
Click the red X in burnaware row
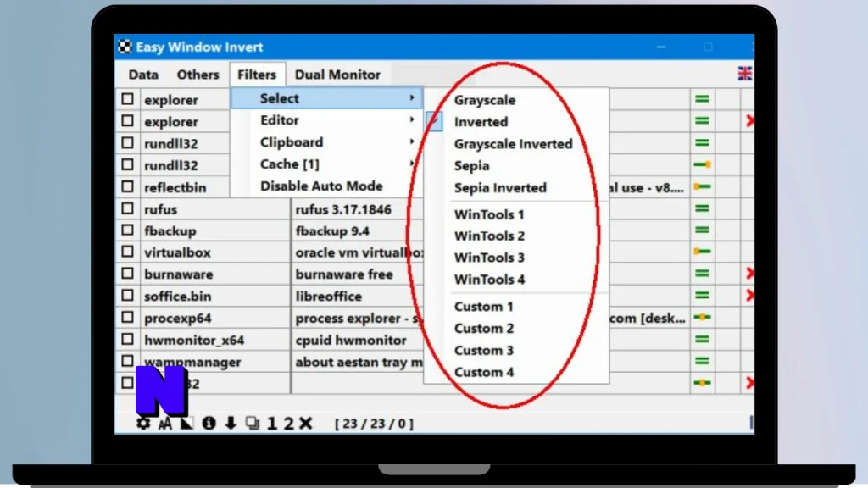coord(749,274)
